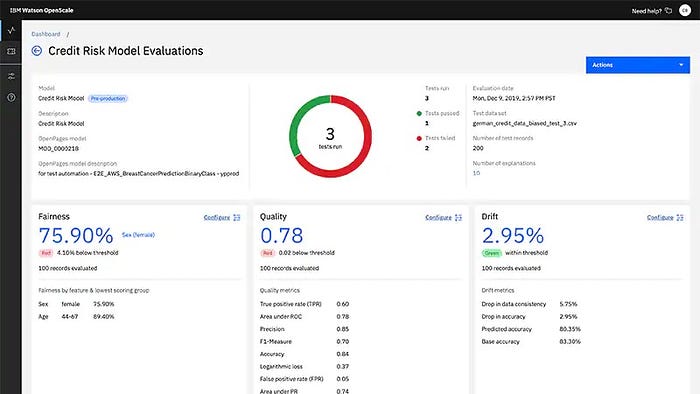This screenshot has height=394, width=700.
Task: Click the number of test records 200
Action: pos(478,148)
